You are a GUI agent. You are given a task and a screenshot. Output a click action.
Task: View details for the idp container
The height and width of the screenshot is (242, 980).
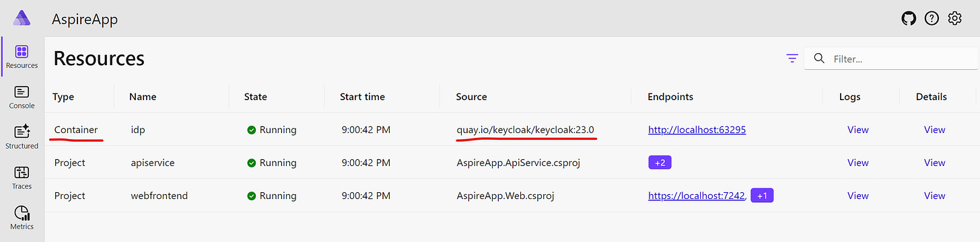935,130
